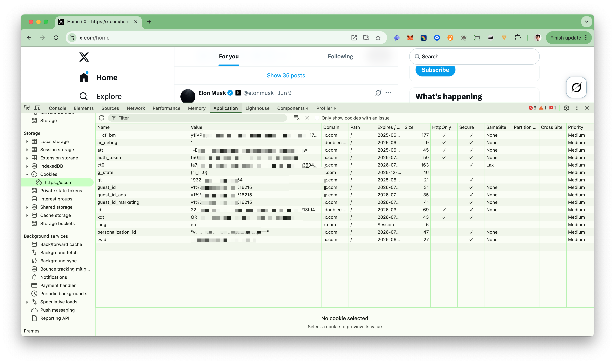Open site information icon in address bar

click(x=72, y=38)
